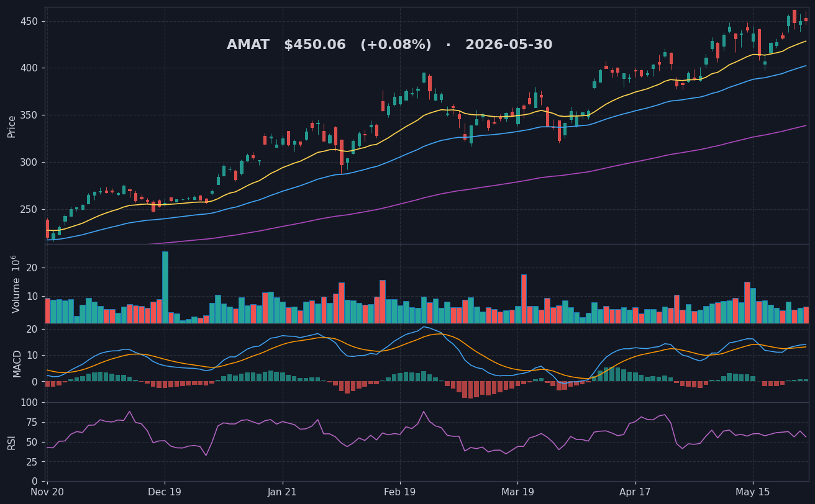The image size is (815, 504).
Task: Click the May 15 date label
Action: point(753,492)
